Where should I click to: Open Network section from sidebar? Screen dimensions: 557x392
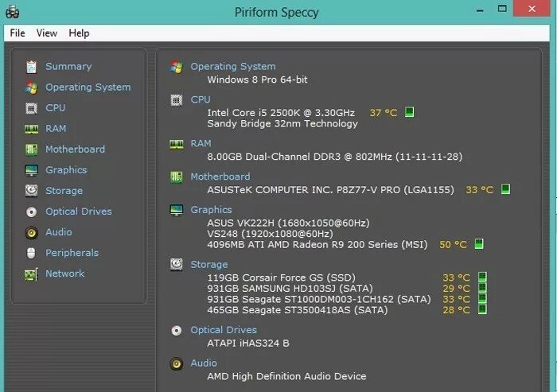point(65,274)
